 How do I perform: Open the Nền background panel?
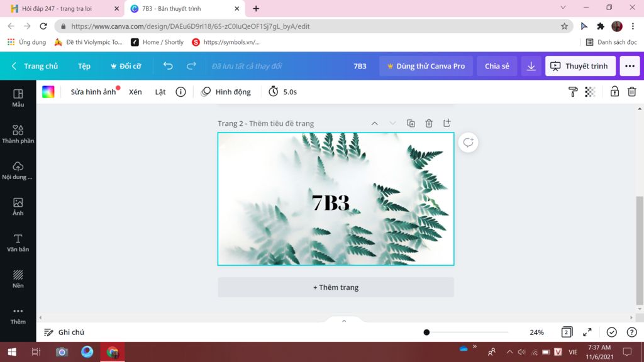pos(18,278)
